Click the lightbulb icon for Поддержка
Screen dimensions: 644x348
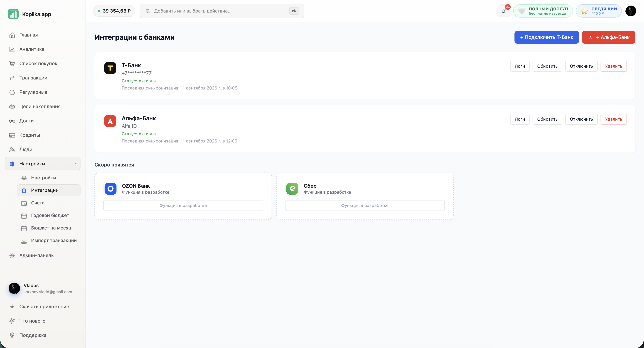tap(12, 335)
